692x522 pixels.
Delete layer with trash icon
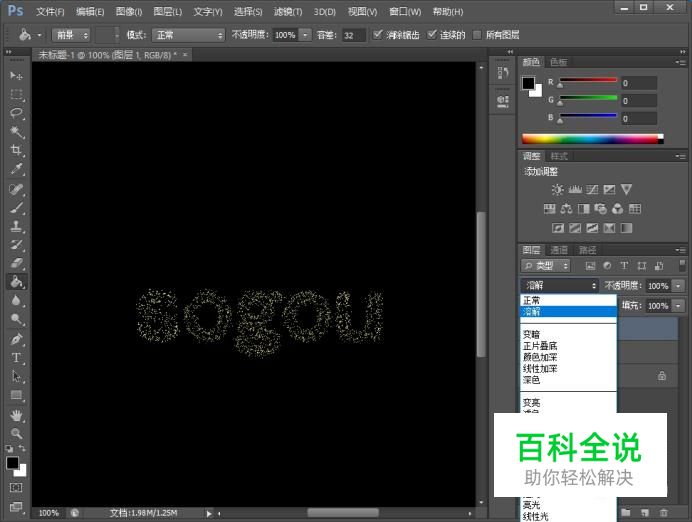click(663, 512)
